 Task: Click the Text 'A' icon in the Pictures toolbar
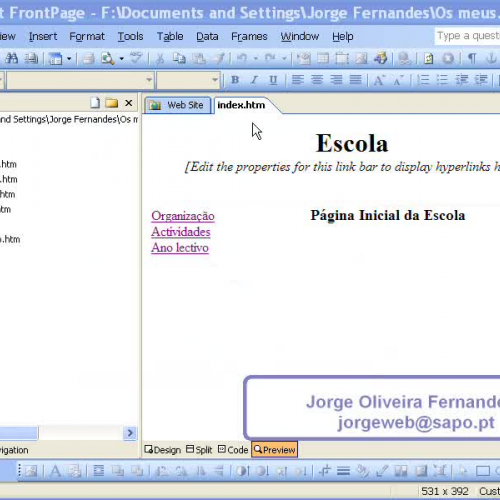coord(55,471)
